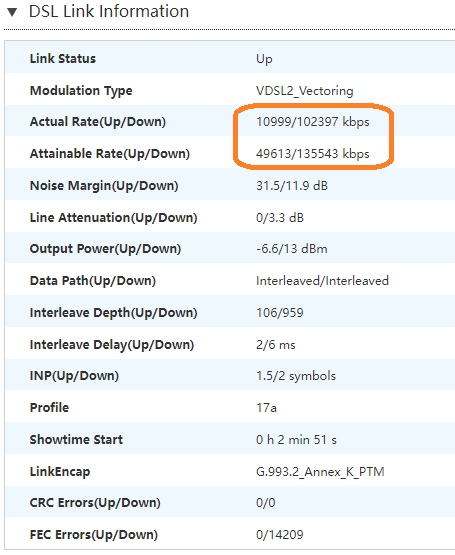This screenshot has height=555, width=455.
Task: Select the 106/959 value
Action: click(x=280, y=313)
